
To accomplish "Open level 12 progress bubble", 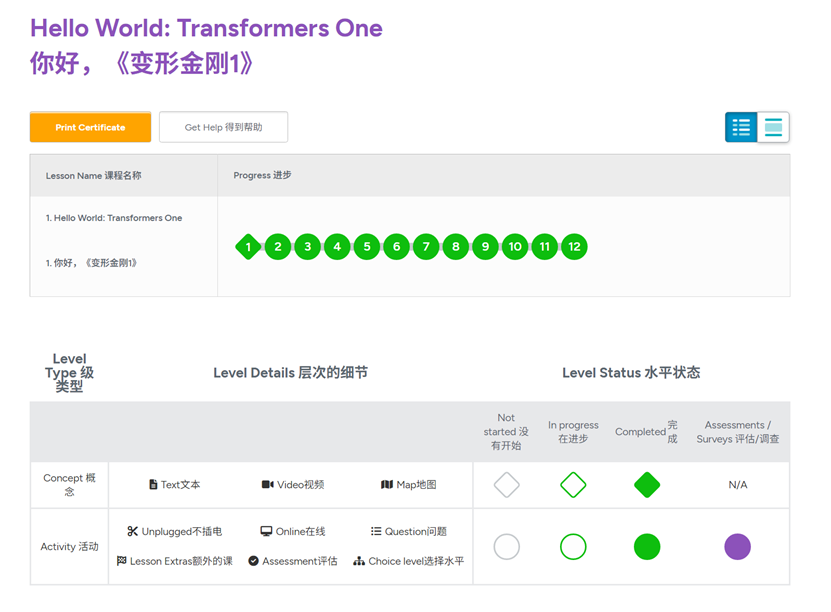I will [x=574, y=246].
